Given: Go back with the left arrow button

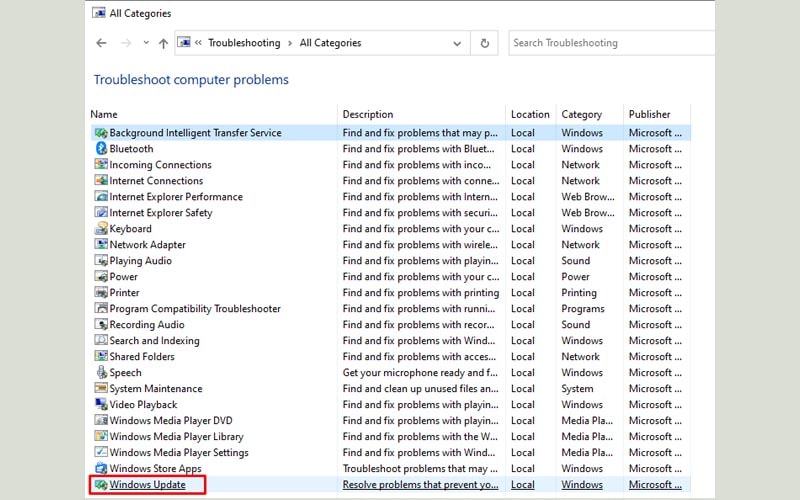Looking at the screenshot, I should (x=102, y=43).
